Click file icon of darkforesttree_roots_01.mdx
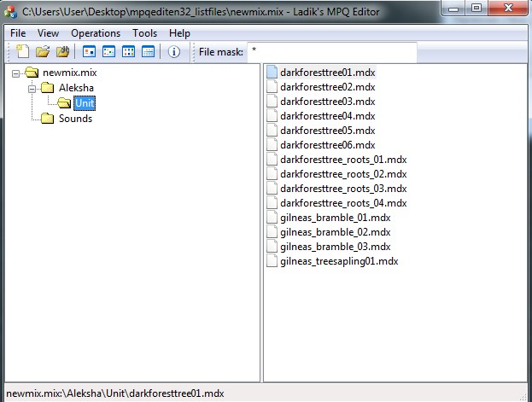 [x=272, y=160]
